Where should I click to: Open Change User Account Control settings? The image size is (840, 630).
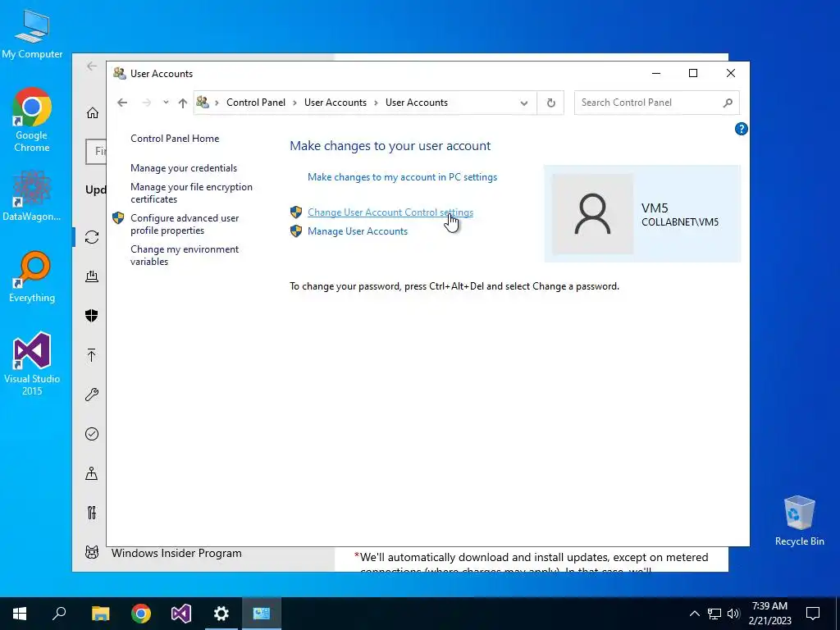pyautogui.click(x=390, y=212)
